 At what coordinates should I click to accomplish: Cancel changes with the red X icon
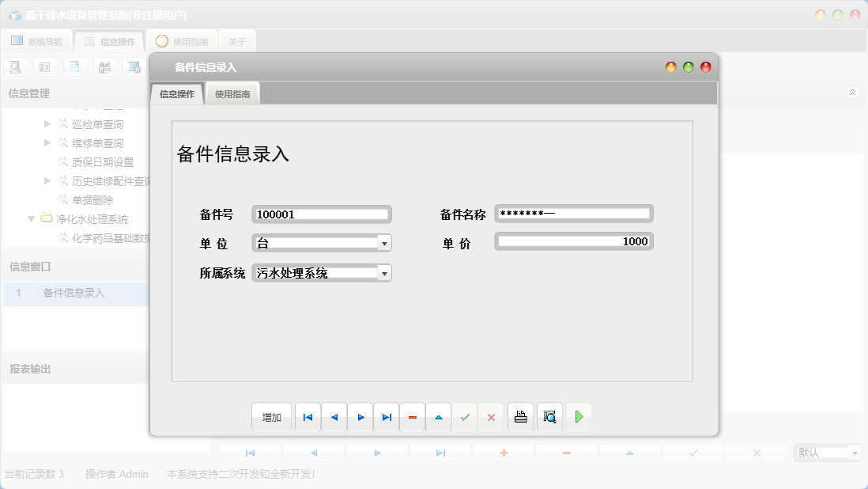(491, 417)
